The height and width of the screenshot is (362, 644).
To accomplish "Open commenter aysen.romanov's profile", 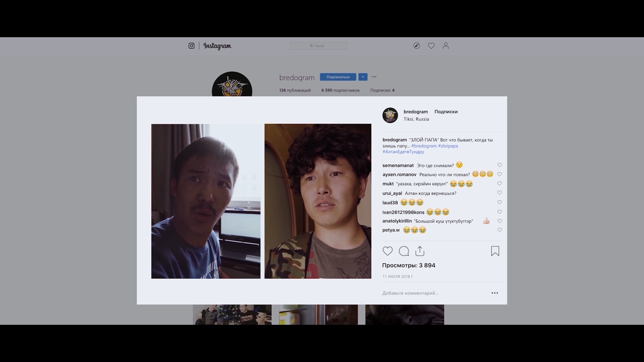I will point(399,175).
